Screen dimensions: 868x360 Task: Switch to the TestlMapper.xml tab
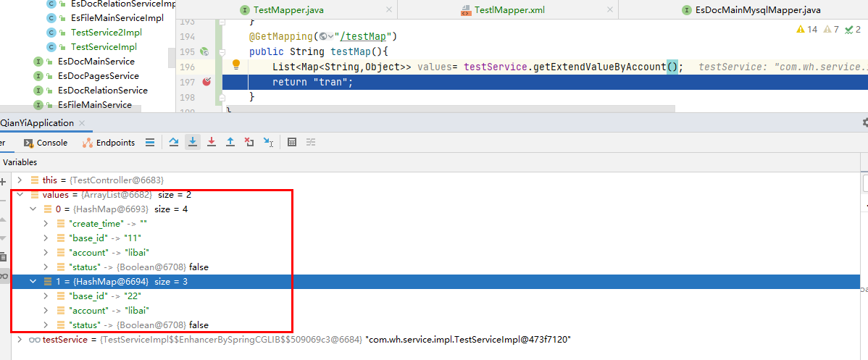point(508,10)
